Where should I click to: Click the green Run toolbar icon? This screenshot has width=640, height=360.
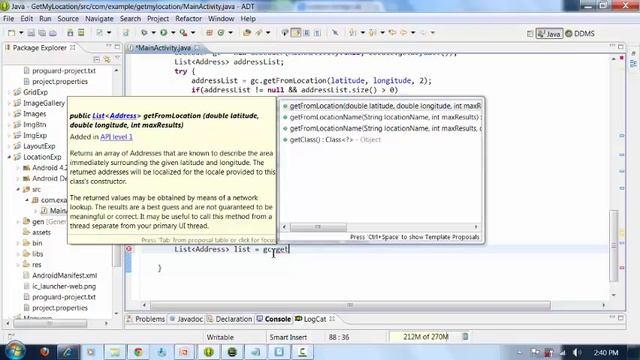click(x=164, y=33)
